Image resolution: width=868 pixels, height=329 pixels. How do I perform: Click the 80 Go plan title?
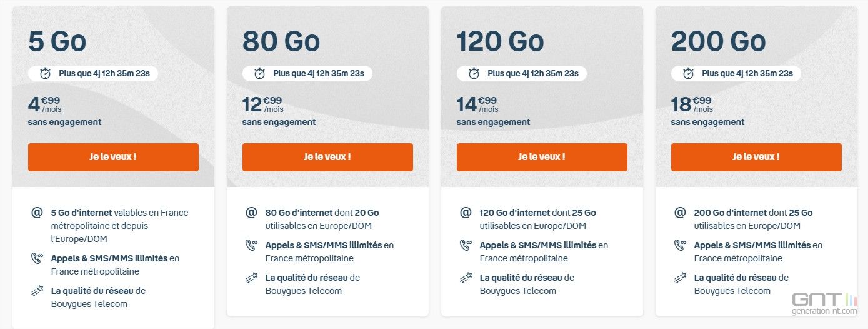[281, 41]
